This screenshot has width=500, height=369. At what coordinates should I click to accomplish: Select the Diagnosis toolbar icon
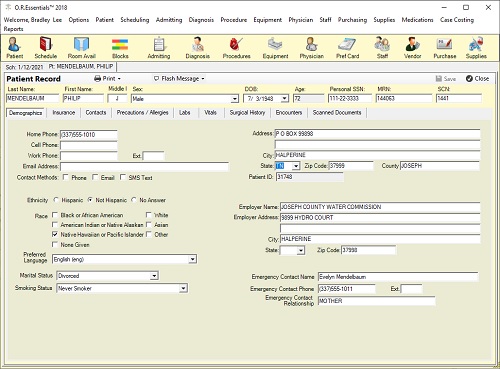(198, 47)
